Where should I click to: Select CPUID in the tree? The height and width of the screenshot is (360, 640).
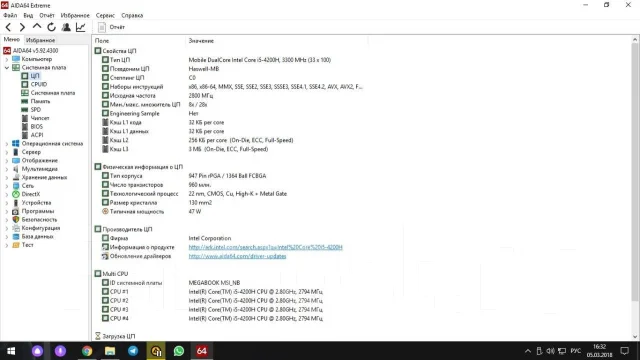pos(38,84)
